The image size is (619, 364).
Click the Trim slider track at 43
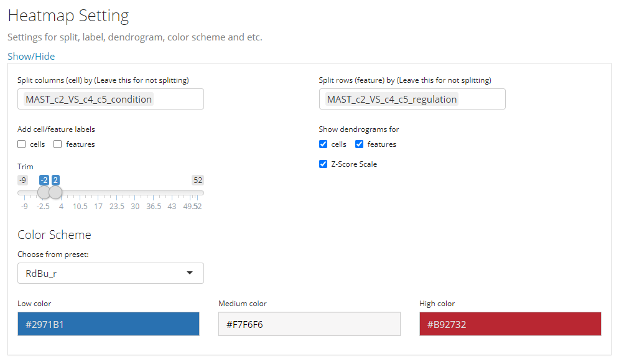[x=172, y=193]
